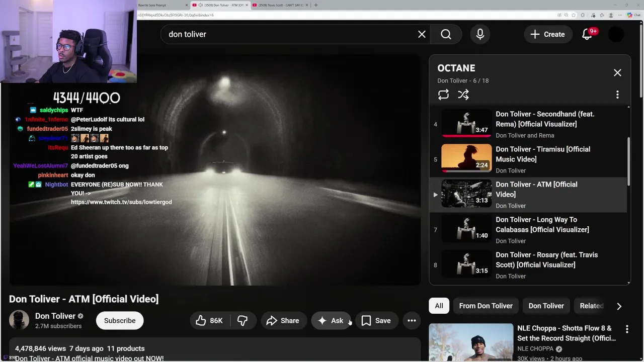Click the ATM video player
Image resolution: width=644 pixels, height=362 pixels.
click(x=215, y=170)
